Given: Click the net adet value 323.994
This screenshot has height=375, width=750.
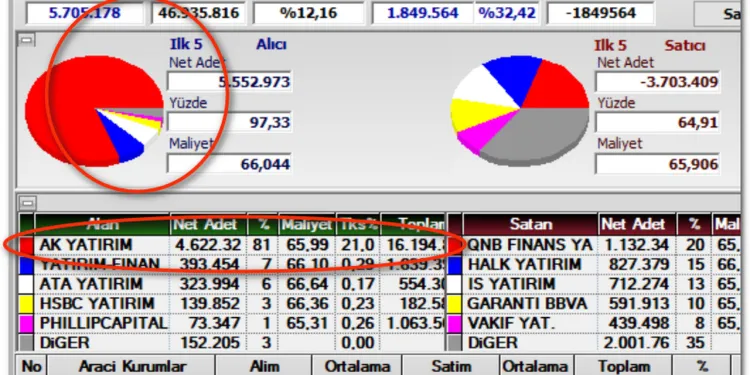Looking at the screenshot, I should (x=209, y=284).
